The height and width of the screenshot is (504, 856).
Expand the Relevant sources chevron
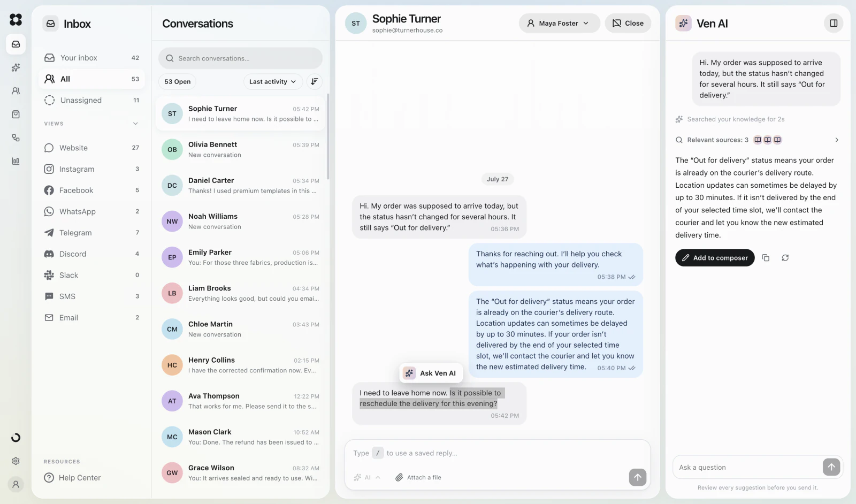click(x=837, y=140)
